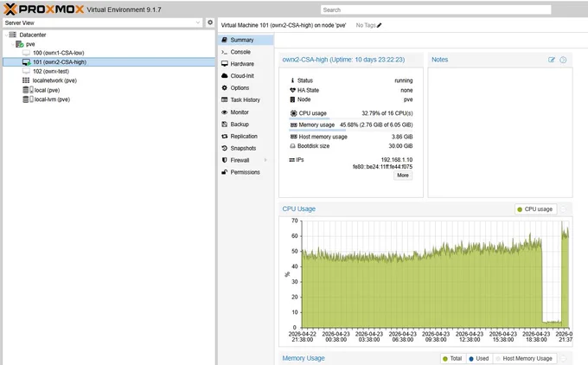The image size is (588, 365).
Task: Click the localnetwork grid icon
Action: (26, 80)
